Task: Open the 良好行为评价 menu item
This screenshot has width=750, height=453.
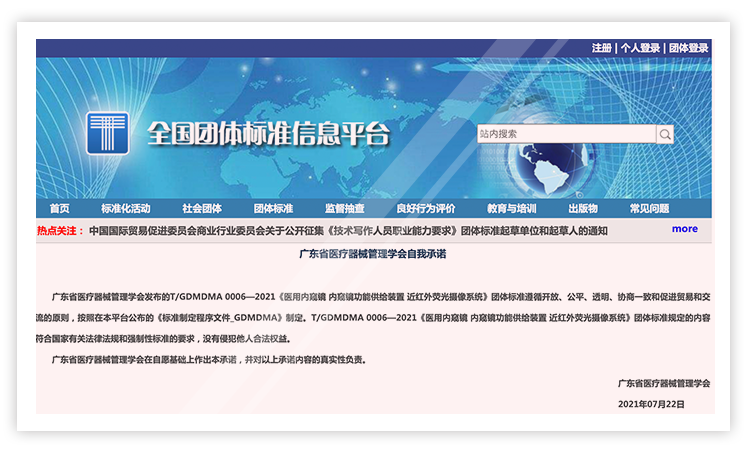Action: click(x=425, y=209)
